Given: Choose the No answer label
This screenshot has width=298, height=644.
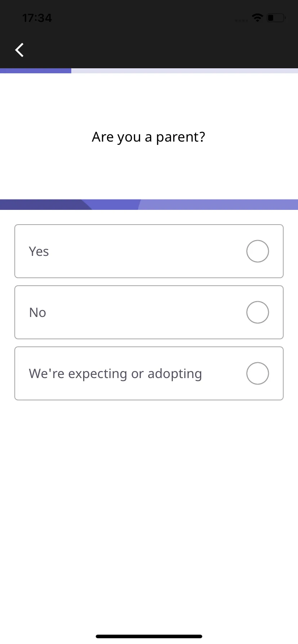Looking at the screenshot, I should point(37,312).
